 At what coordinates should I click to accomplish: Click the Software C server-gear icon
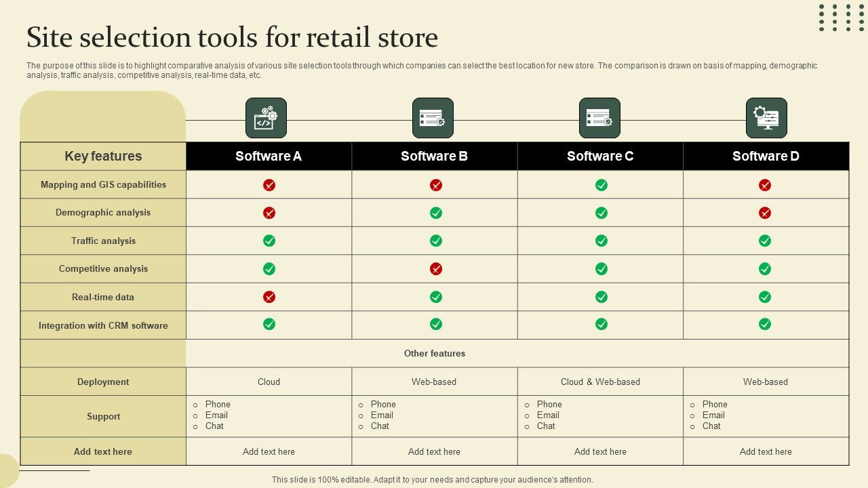pyautogui.click(x=599, y=118)
